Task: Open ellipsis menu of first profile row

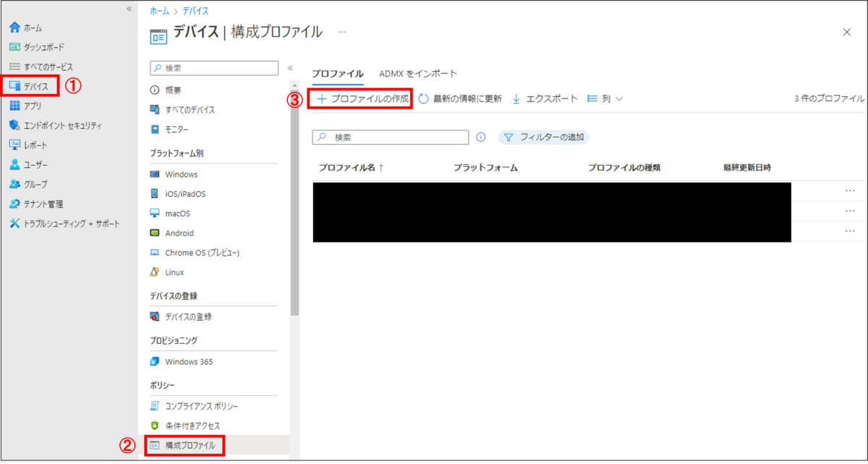Action: coord(850,191)
